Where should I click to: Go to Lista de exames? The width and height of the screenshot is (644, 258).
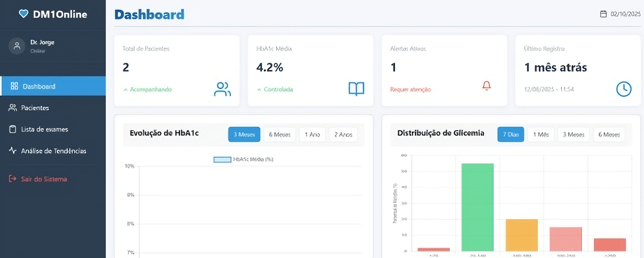click(45, 130)
